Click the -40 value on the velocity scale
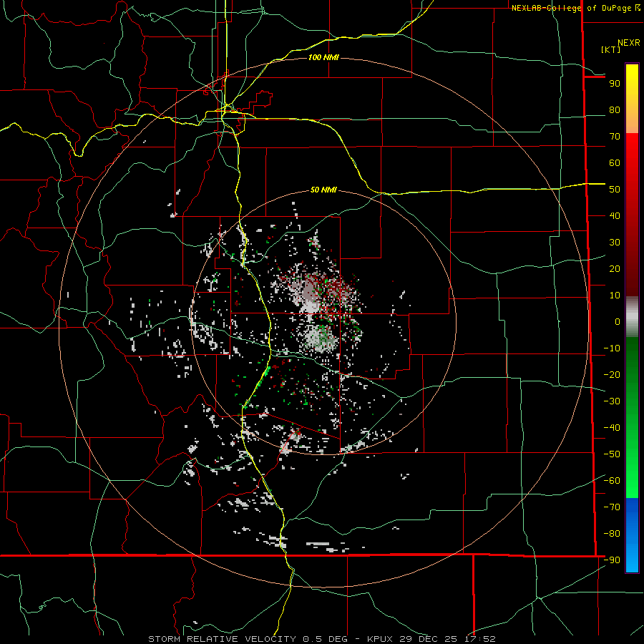Viewport: 644px width, 644px height. pos(612,428)
